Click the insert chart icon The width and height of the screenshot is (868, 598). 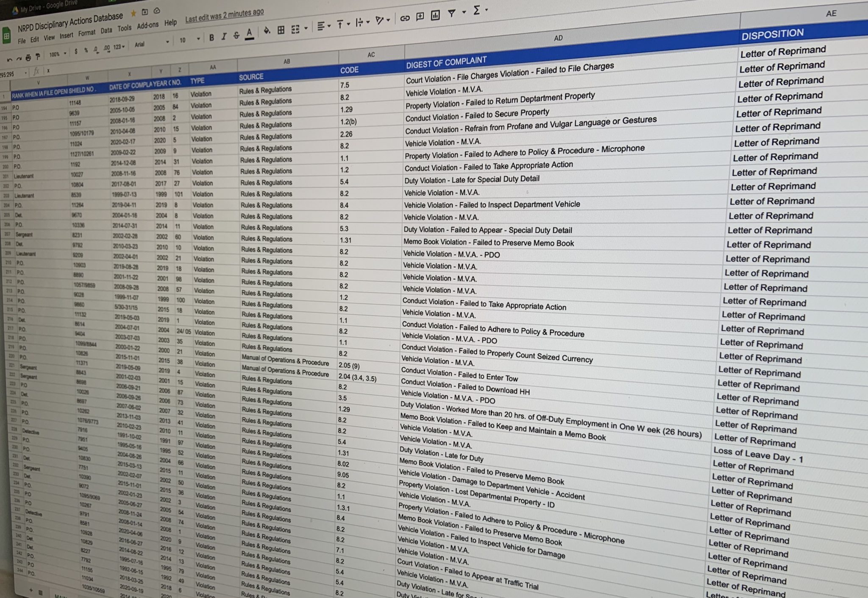[435, 16]
